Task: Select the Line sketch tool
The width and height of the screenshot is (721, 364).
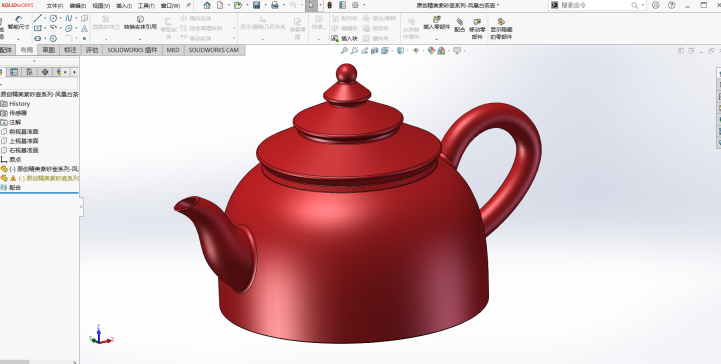Action: (x=38, y=18)
